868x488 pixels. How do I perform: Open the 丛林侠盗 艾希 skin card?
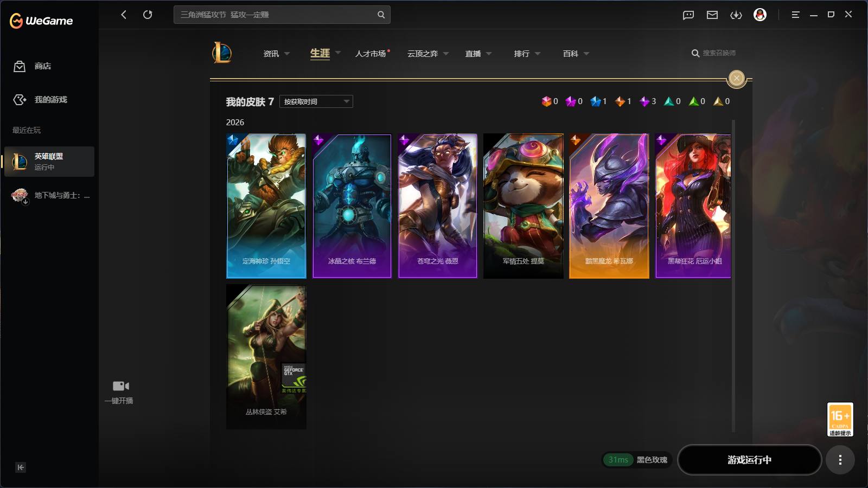(266, 357)
